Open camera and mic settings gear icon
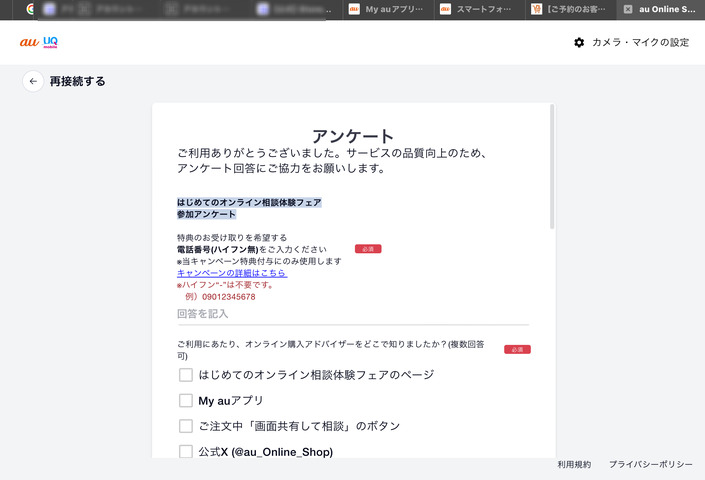Image resolution: width=705 pixels, height=480 pixels. click(579, 43)
